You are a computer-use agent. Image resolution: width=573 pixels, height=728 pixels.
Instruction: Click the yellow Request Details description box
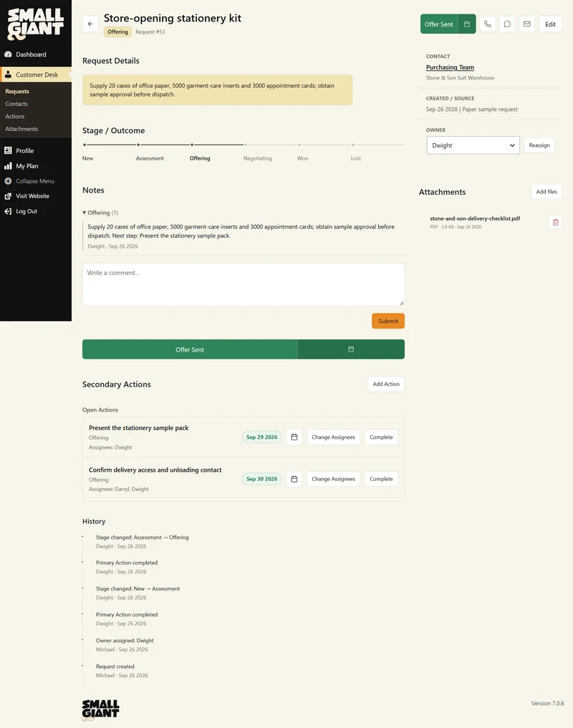[x=218, y=89]
